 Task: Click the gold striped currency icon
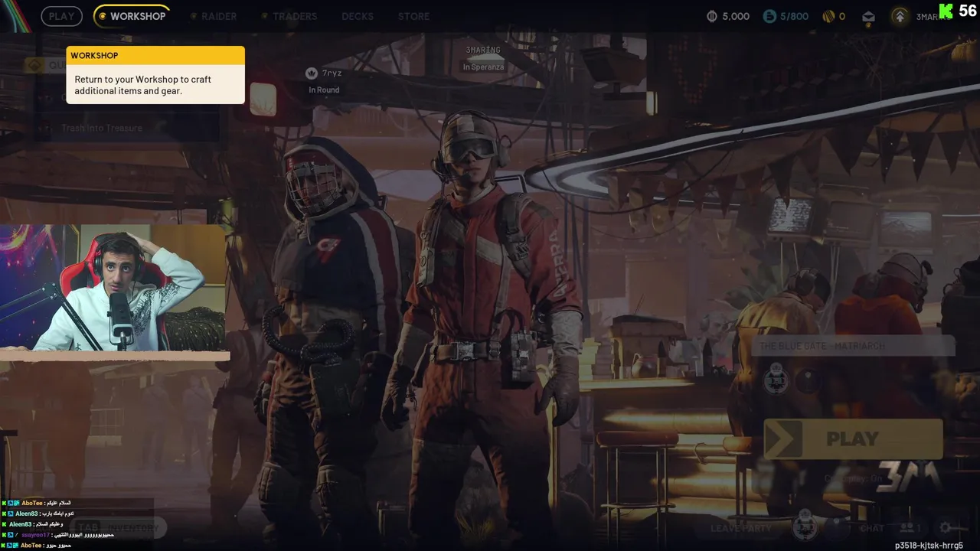point(828,16)
